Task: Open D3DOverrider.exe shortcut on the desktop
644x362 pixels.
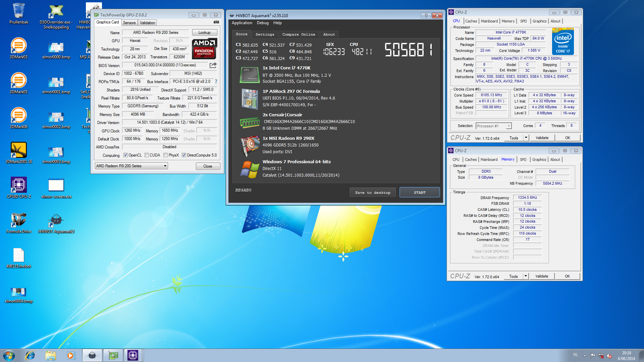Action: point(56,17)
